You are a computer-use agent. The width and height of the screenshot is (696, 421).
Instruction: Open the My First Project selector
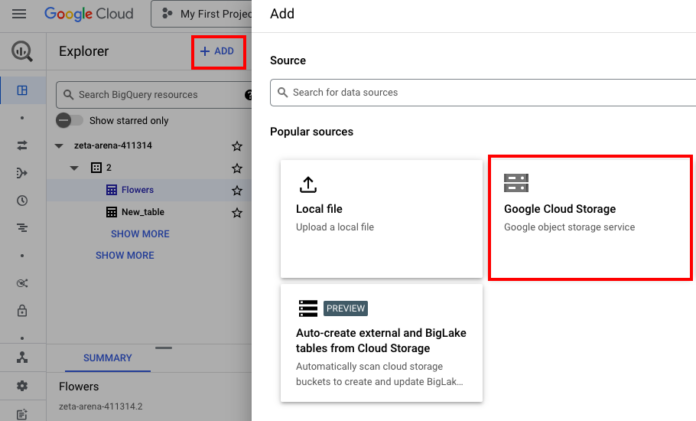pyautogui.click(x=202, y=14)
